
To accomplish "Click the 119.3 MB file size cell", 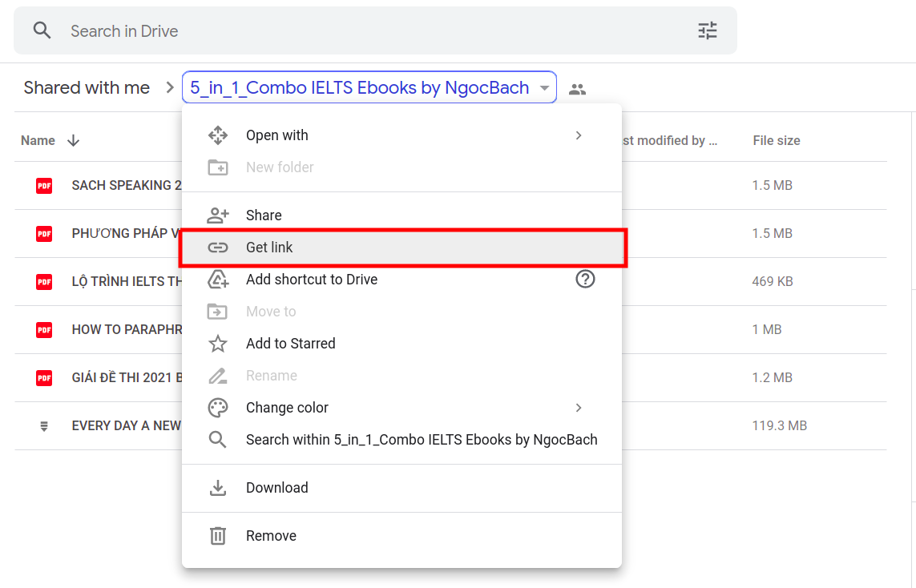I will point(779,425).
